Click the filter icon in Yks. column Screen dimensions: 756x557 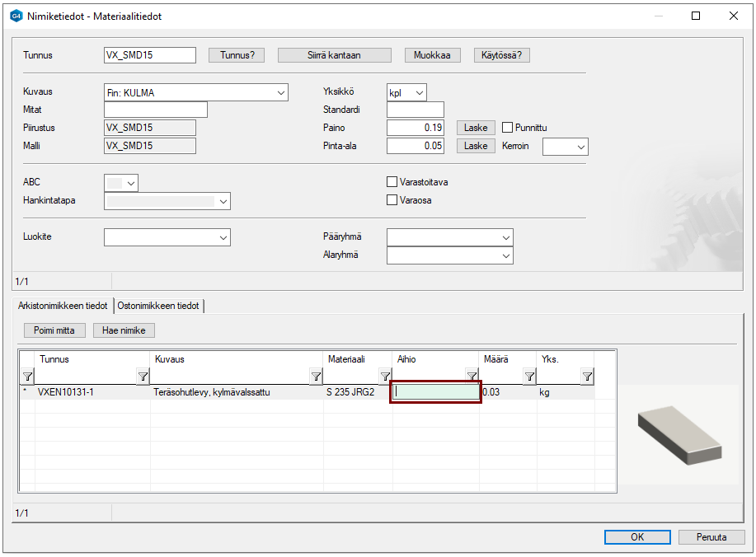coord(587,377)
